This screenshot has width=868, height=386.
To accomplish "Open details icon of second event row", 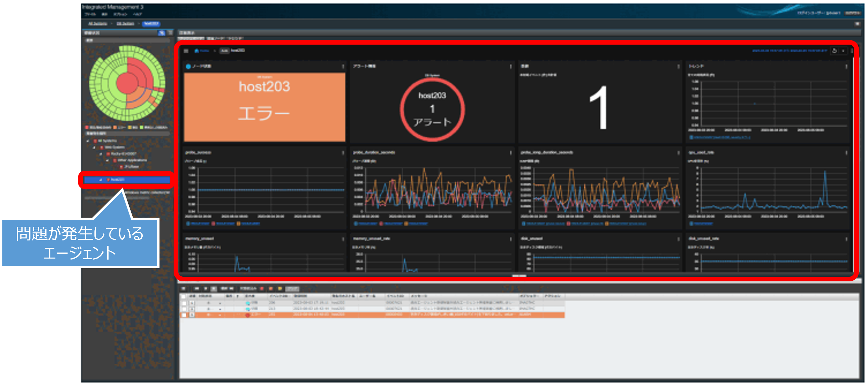I will [x=192, y=309].
